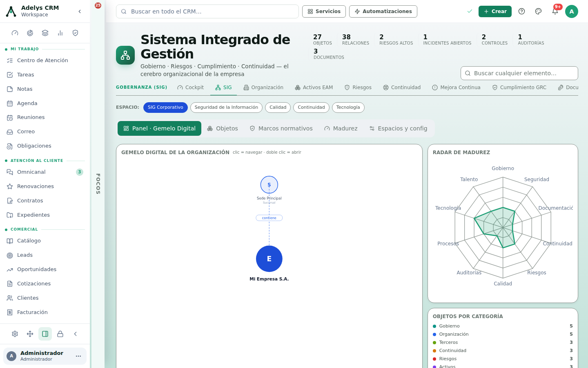Open the shield check icon in sidebar toolbar
588x368 pixels.
(75, 33)
